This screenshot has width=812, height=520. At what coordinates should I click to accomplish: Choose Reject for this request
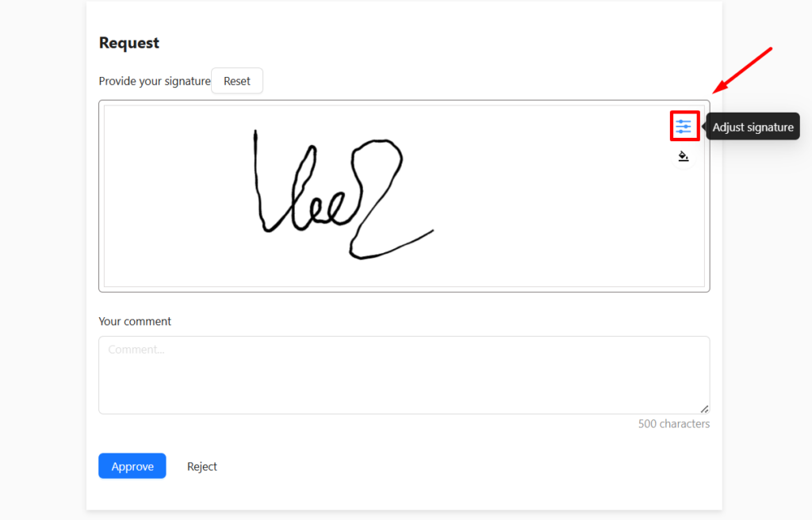point(202,467)
